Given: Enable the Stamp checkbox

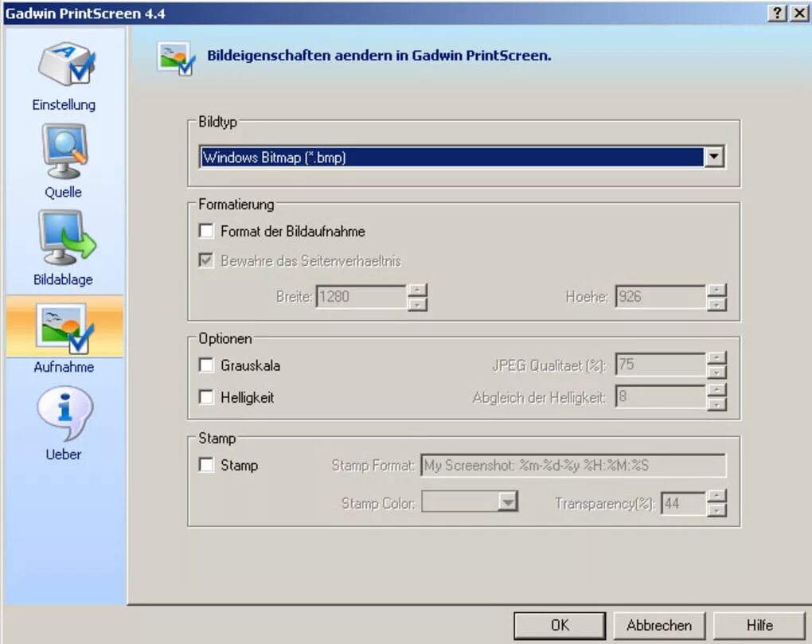Looking at the screenshot, I should [206, 464].
